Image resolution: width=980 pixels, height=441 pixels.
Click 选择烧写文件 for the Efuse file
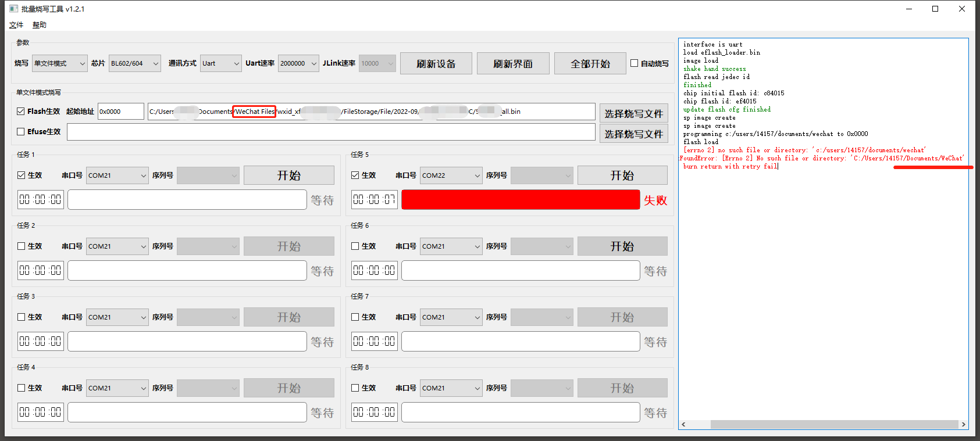coord(634,134)
